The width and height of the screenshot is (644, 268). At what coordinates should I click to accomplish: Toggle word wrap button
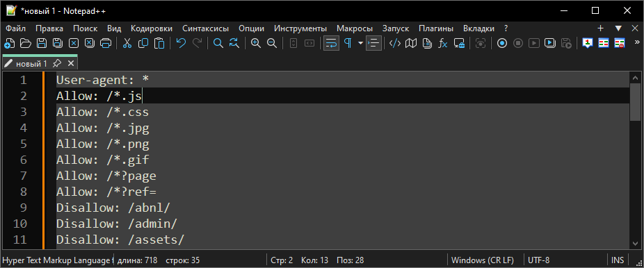click(331, 43)
